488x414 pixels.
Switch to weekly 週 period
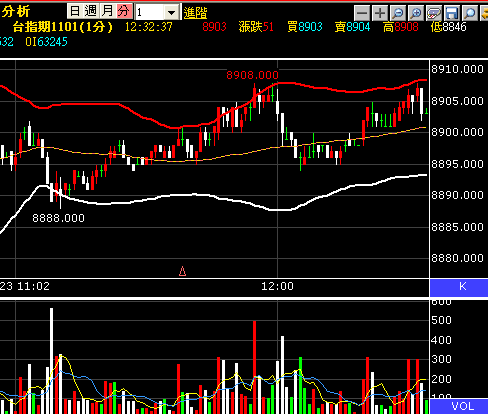click(x=91, y=12)
